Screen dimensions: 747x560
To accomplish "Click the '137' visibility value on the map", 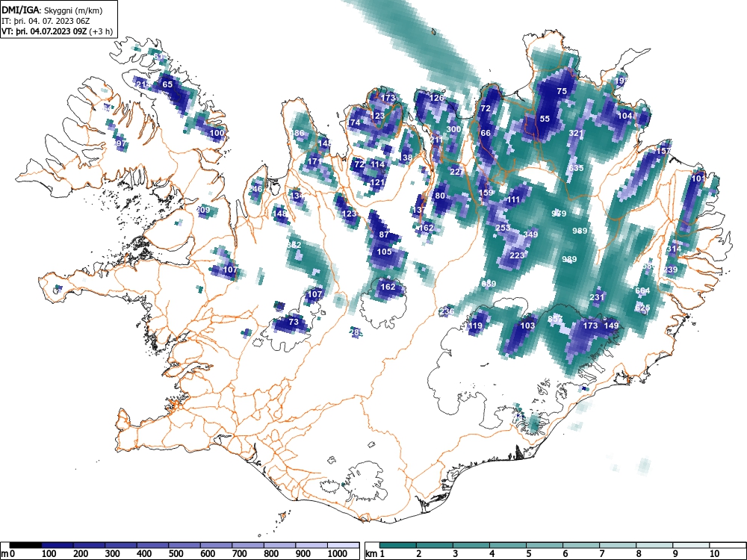I will click(419, 210).
